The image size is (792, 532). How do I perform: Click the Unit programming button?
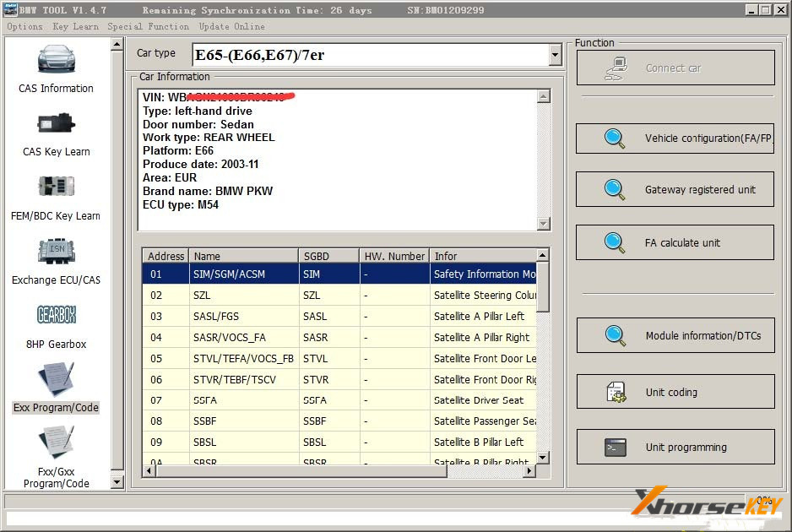[x=675, y=447]
